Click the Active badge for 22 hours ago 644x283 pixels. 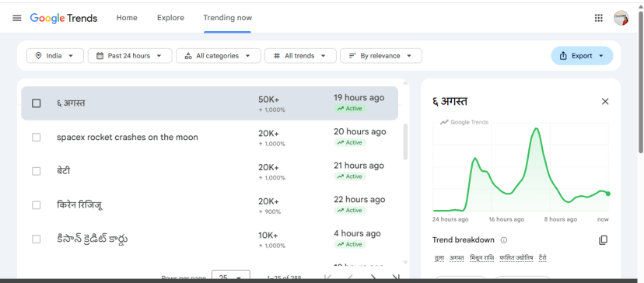coord(350,210)
